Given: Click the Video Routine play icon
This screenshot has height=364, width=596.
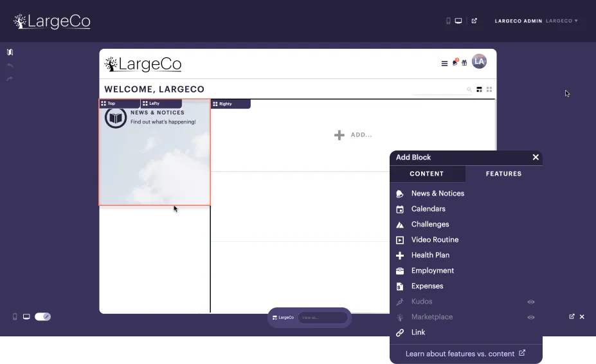Looking at the screenshot, I should pos(399,240).
